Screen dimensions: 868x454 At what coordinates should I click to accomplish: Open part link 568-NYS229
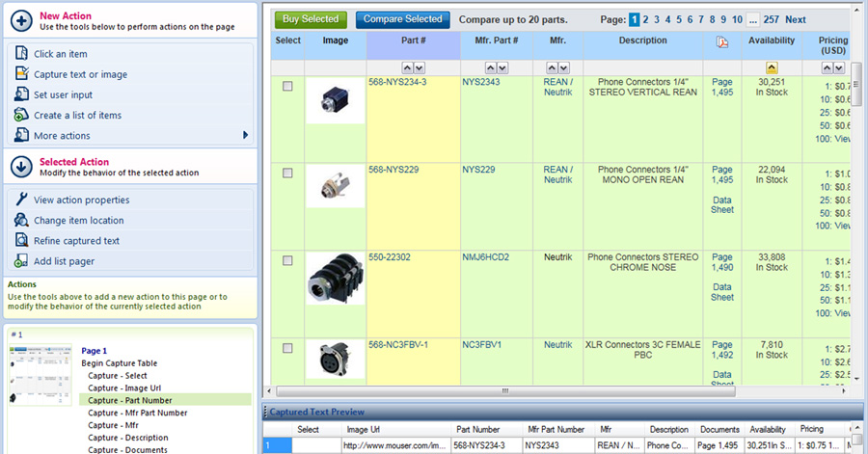393,170
